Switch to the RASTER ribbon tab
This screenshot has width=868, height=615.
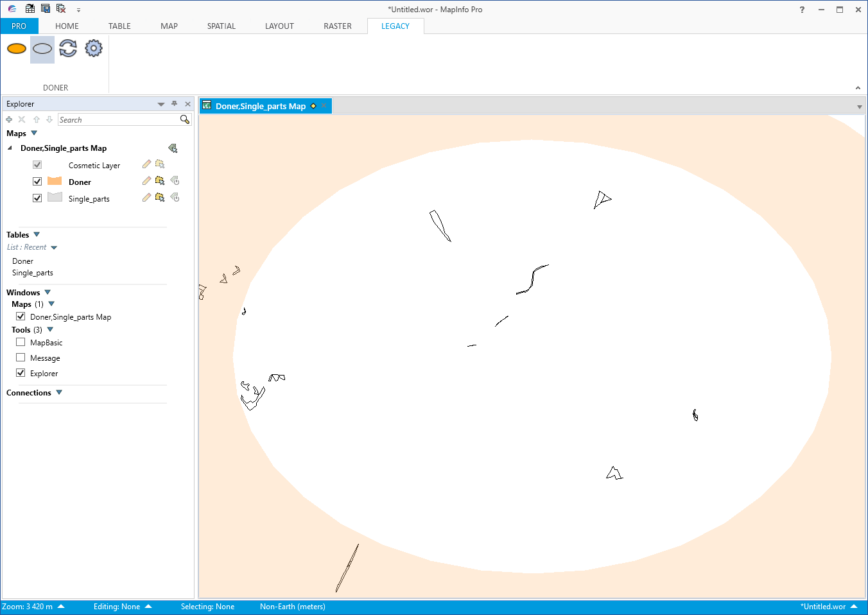point(338,26)
